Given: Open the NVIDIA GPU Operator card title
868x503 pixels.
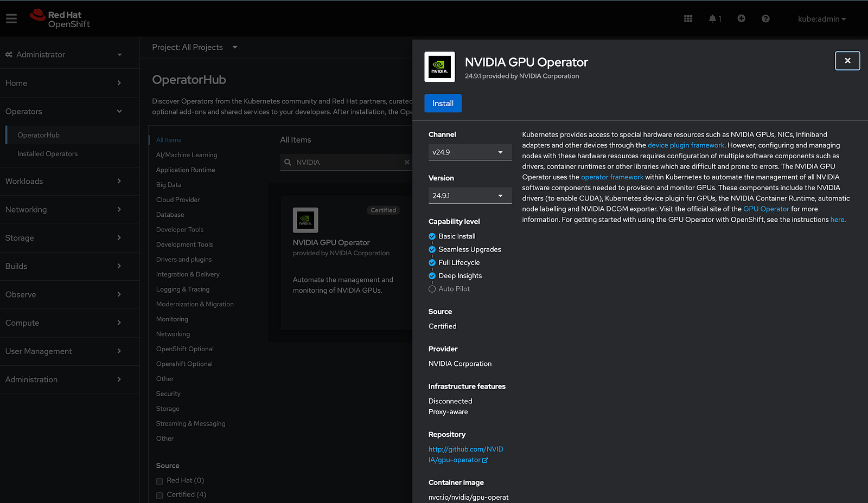Looking at the screenshot, I should point(331,243).
